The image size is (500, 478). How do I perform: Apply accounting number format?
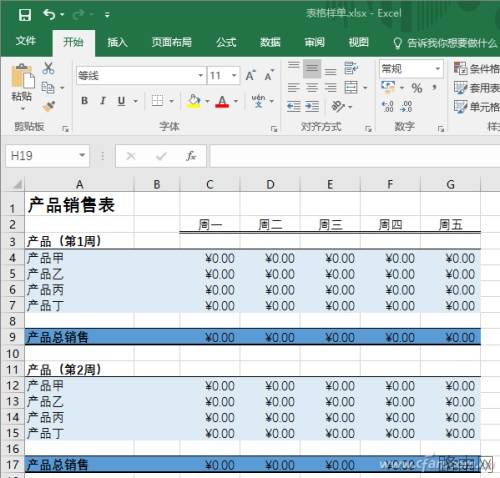tap(389, 87)
